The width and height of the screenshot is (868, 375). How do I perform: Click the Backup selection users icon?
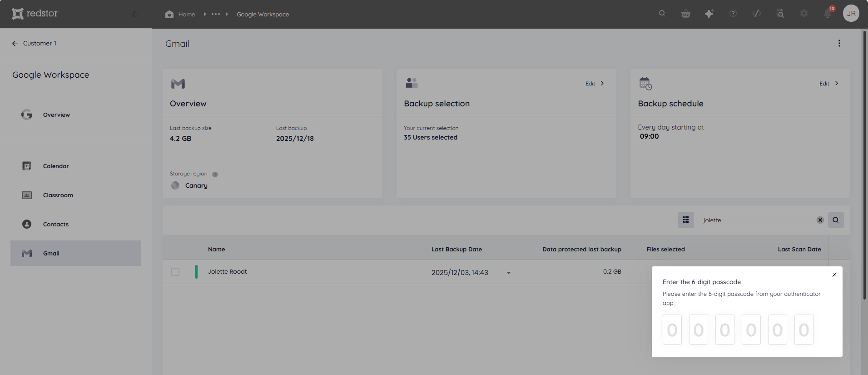(412, 83)
